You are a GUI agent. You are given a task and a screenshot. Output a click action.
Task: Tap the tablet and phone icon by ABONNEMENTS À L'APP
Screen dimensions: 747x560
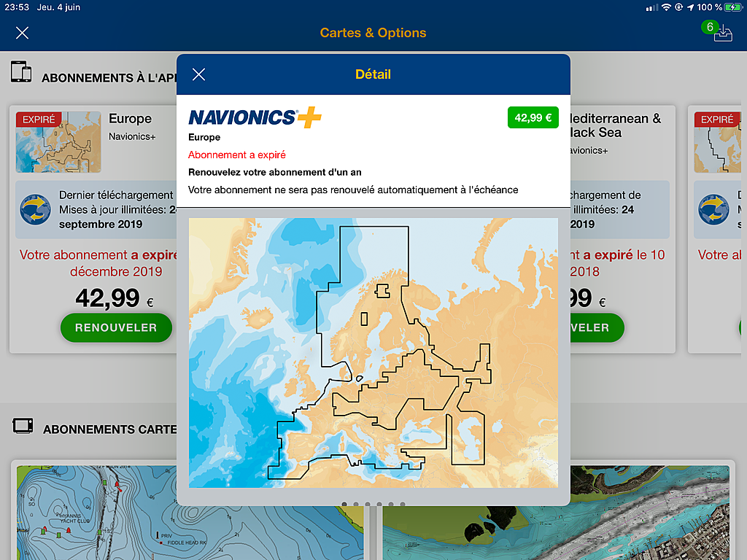tap(21, 71)
